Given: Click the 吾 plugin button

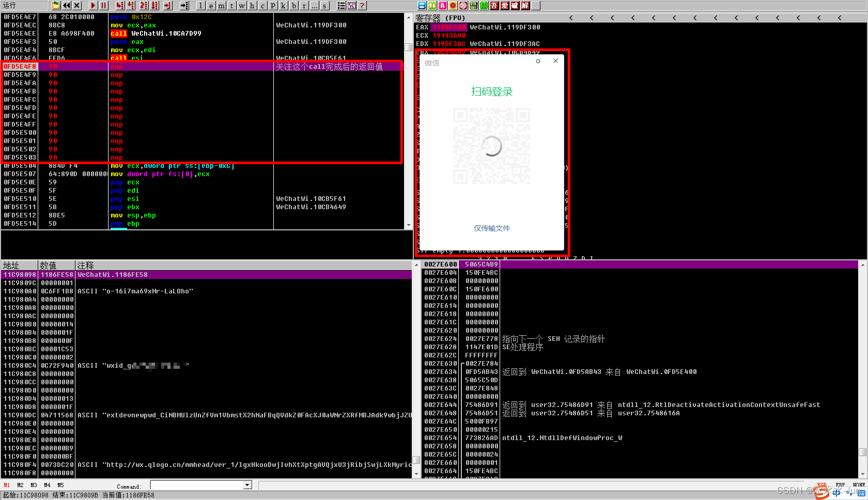Looking at the screenshot, I should 494,6.
